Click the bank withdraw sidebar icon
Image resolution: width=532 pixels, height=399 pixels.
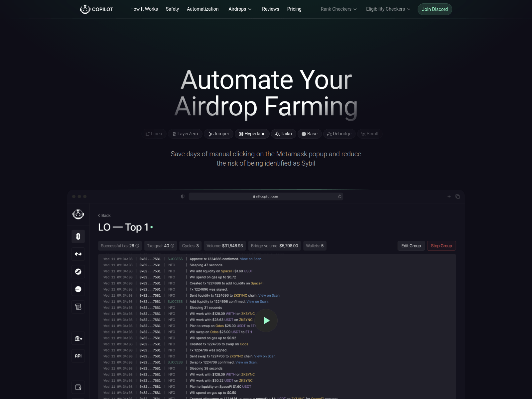pyautogui.click(x=78, y=338)
